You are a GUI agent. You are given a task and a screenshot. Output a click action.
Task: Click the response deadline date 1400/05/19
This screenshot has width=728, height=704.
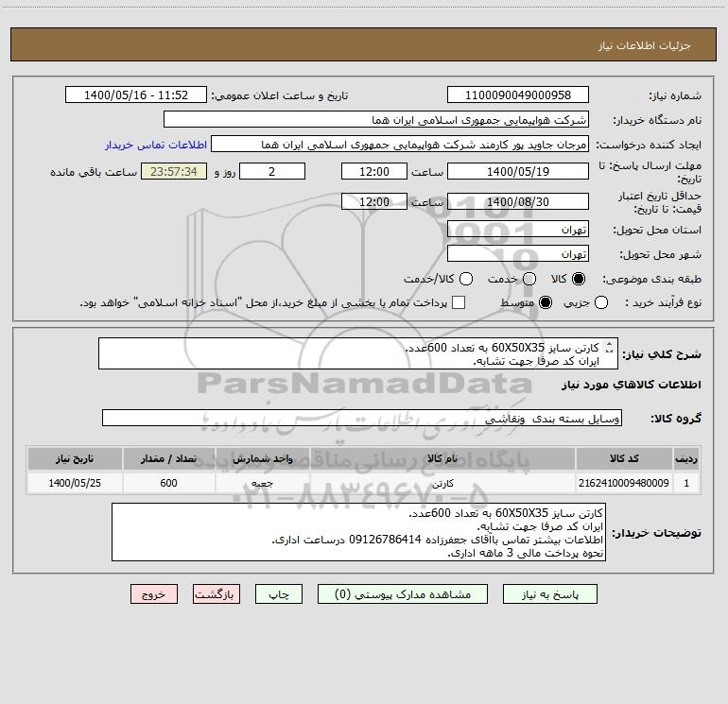[x=518, y=171]
